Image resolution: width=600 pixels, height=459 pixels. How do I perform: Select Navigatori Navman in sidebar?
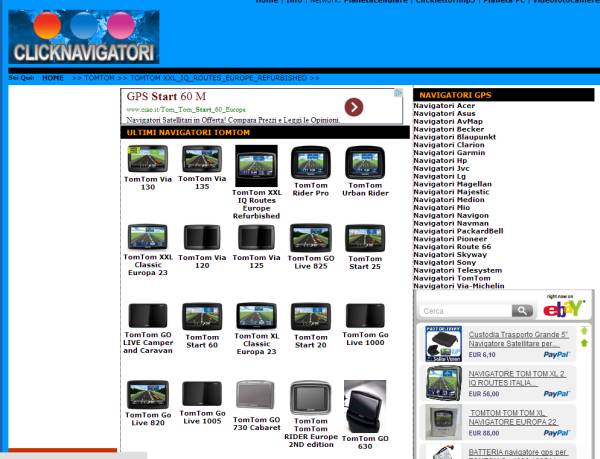[x=451, y=223]
